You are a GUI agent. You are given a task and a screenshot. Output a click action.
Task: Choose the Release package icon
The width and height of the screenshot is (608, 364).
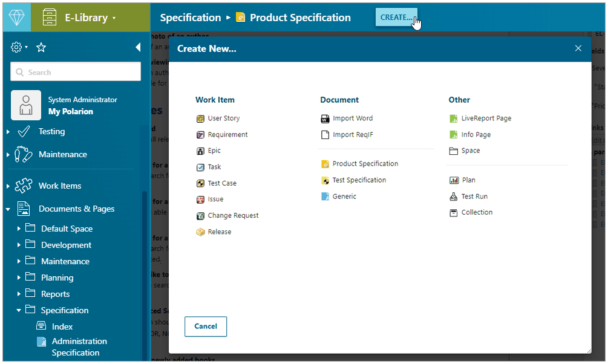(x=200, y=232)
